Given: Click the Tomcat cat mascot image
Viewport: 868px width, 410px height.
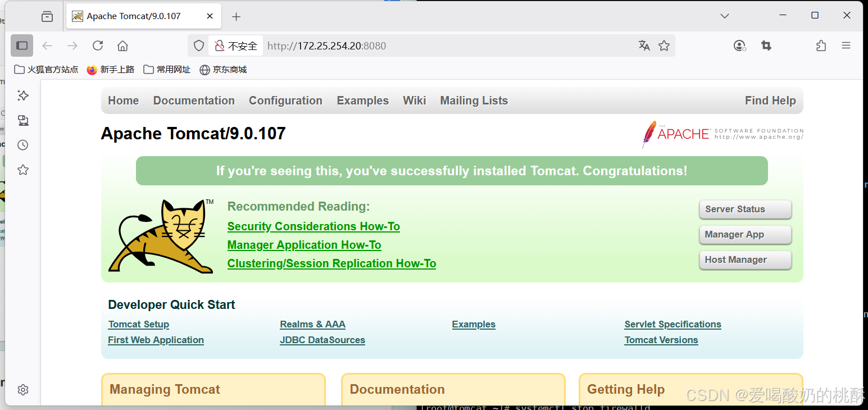Looking at the screenshot, I should click(161, 236).
